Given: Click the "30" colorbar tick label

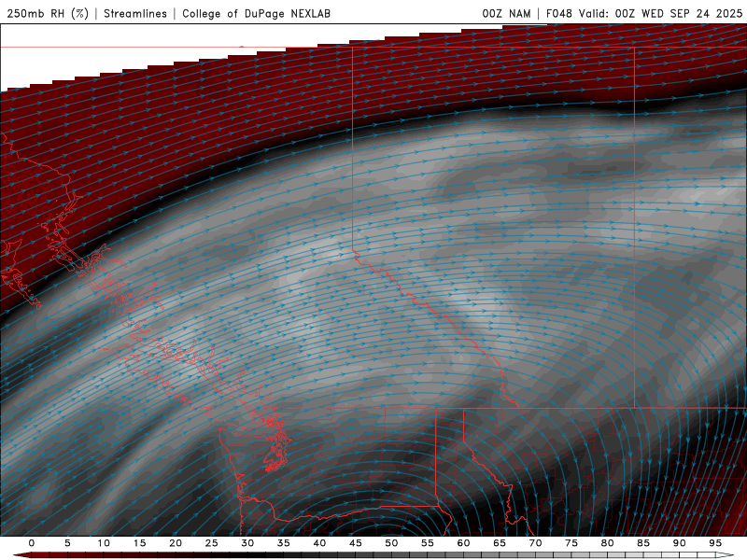Looking at the screenshot, I should [x=247, y=543].
